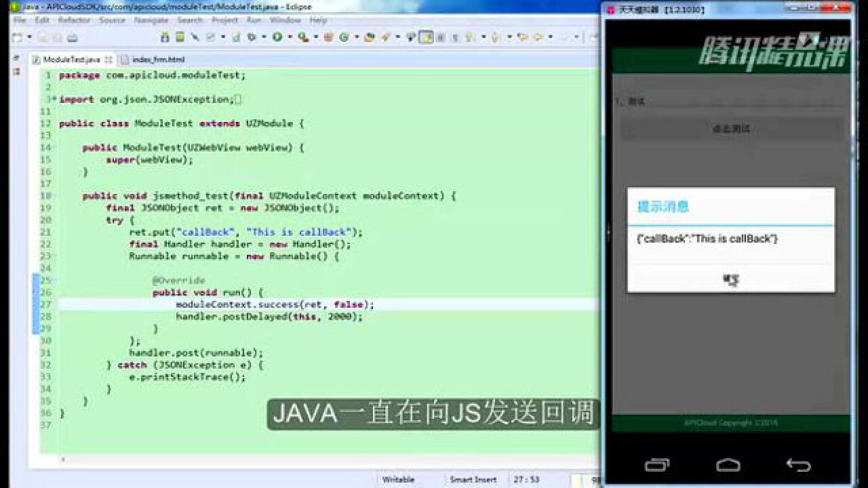Tap the Android Back navigation button
Image resolution: width=868 pixels, height=488 pixels.
click(x=798, y=465)
